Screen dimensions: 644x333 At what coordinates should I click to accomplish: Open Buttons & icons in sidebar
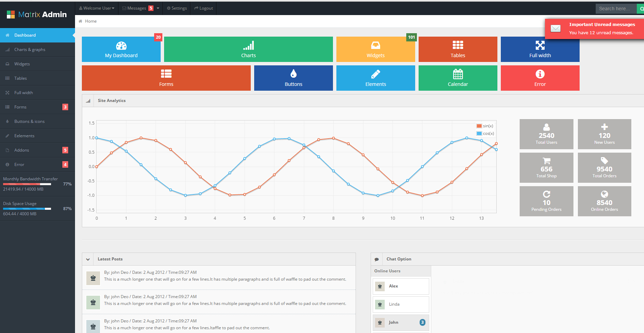[x=37, y=121]
